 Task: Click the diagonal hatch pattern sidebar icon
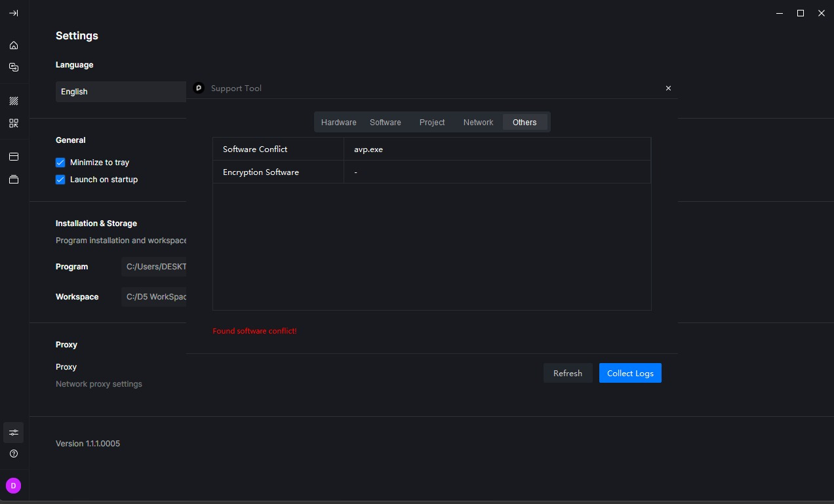pyautogui.click(x=14, y=101)
